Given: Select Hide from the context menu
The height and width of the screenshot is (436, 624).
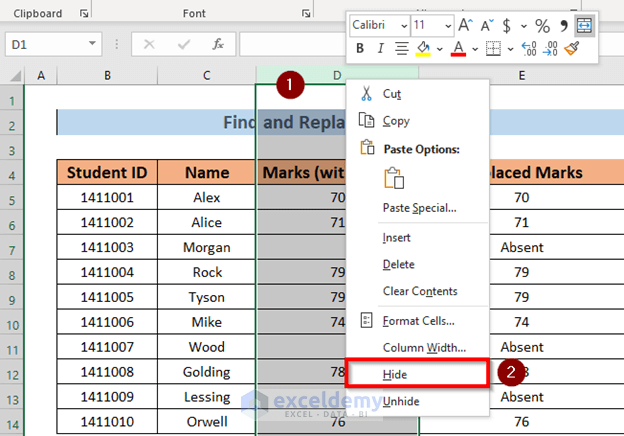Looking at the screenshot, I should tap(395, 373).
